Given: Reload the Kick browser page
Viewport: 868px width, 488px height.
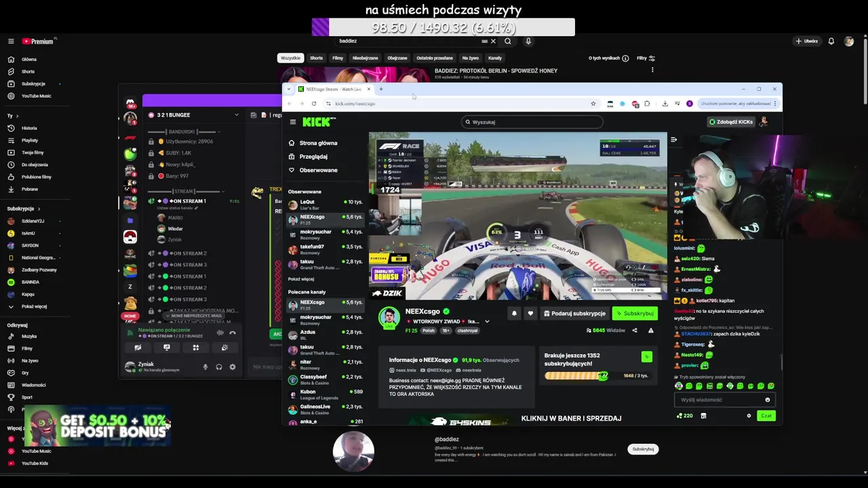Looking at the screenshot, I should click(x=313, y=104).
